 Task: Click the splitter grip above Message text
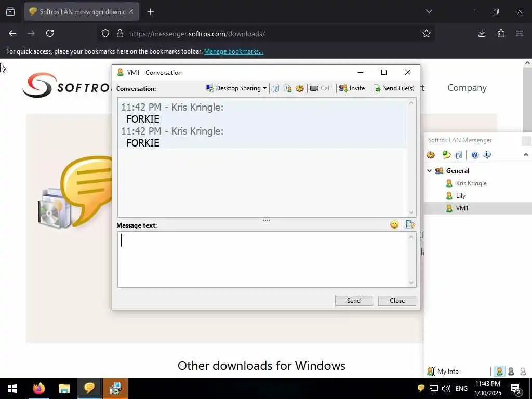tap(267, 220)
